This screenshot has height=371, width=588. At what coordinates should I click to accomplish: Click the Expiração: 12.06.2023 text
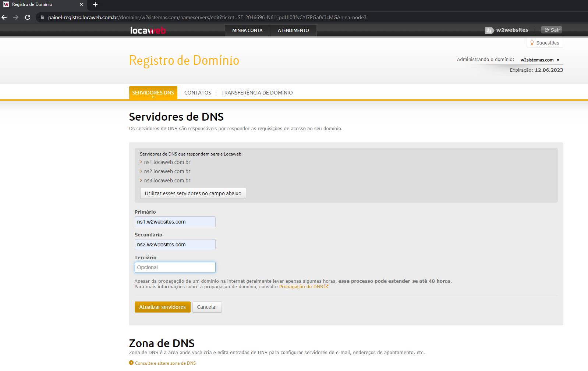pyautogui.click(x=536, y=70)
